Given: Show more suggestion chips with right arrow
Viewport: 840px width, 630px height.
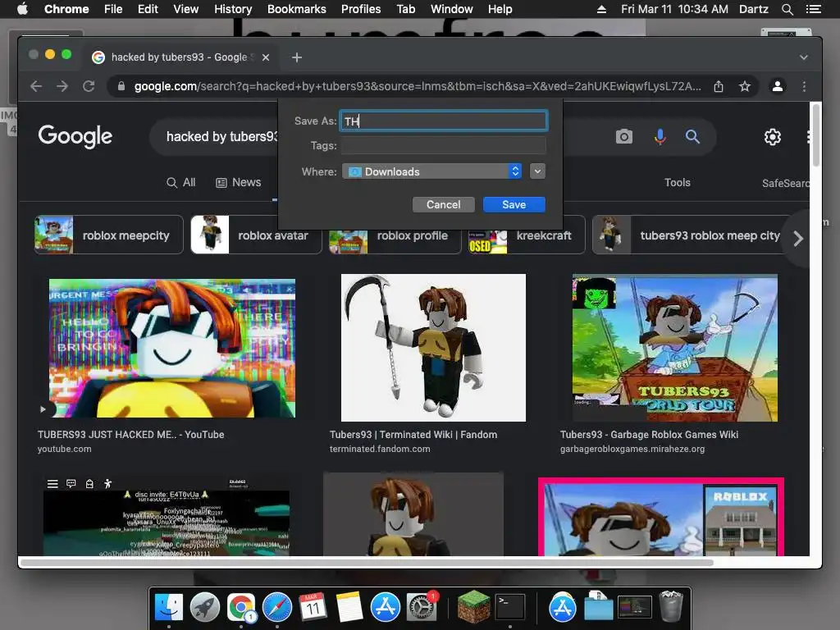Looking at the screenshot, I should click(797, 239).
